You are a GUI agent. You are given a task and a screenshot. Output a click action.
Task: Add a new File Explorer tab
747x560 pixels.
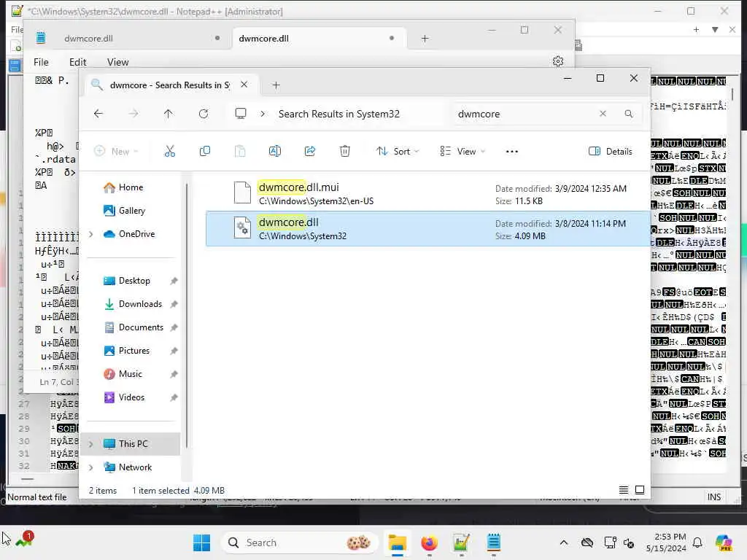[276, 85]
